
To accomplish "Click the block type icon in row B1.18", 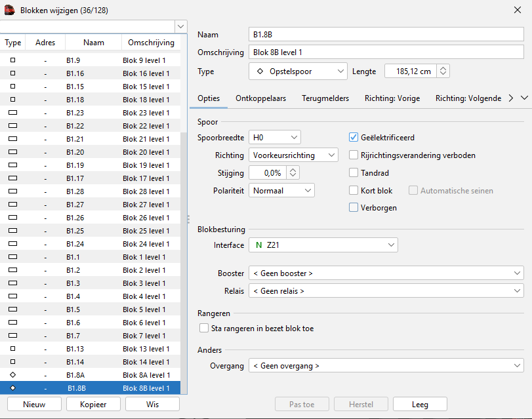I will [13, 100].
